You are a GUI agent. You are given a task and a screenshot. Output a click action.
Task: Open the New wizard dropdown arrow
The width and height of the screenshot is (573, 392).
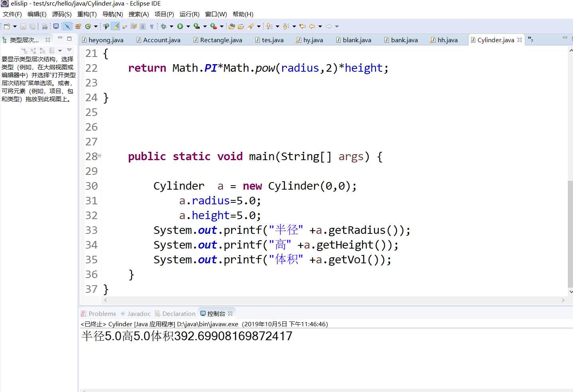[15, 26]
